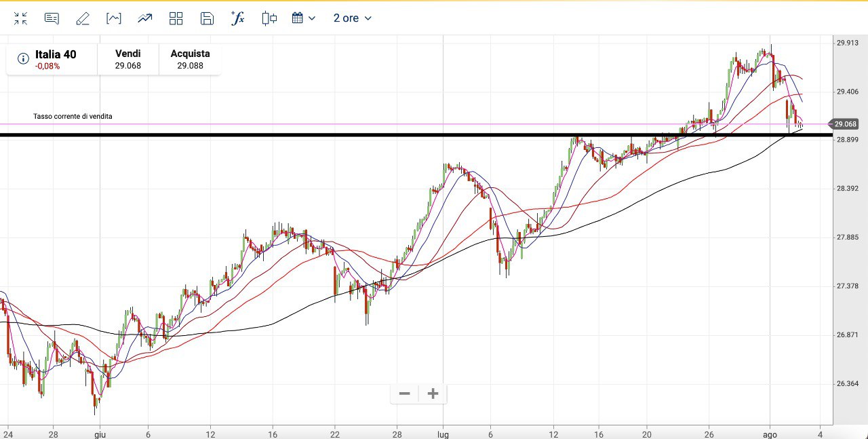This screenshot has width=868, height=439.
Task: Click the -0,08% change value
Action: pyautogui.click(x=47, y=66)
